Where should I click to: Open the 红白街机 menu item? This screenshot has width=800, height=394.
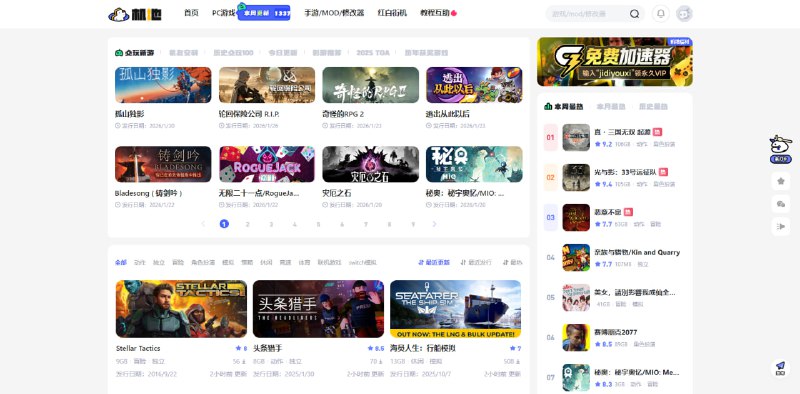click(x=392, y=13)
